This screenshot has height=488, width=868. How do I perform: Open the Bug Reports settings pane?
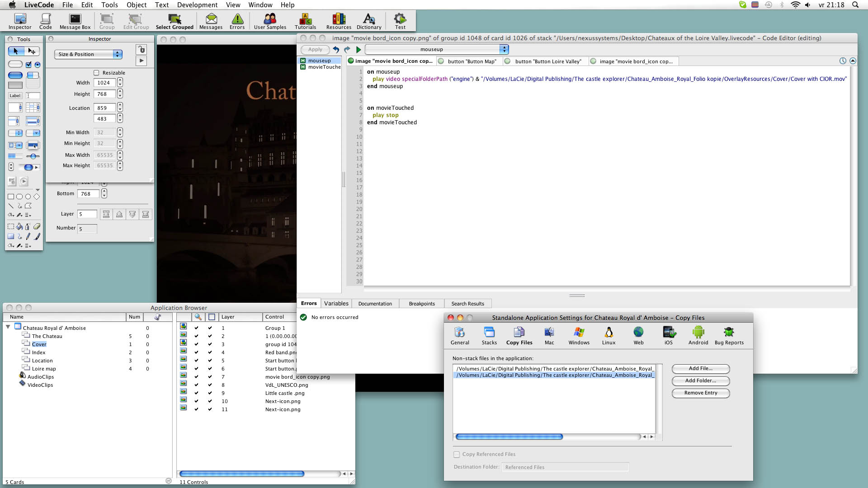pos(729,336)
